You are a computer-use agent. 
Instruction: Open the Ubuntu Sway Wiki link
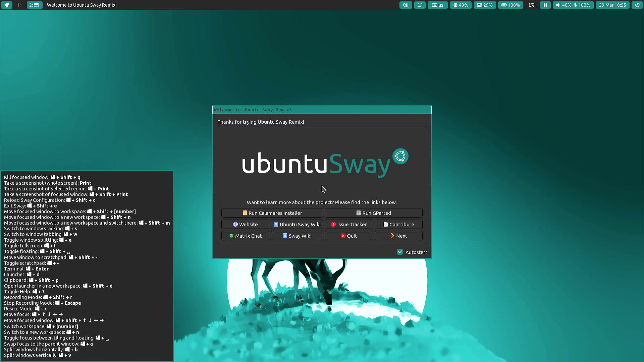click(297, 224)
